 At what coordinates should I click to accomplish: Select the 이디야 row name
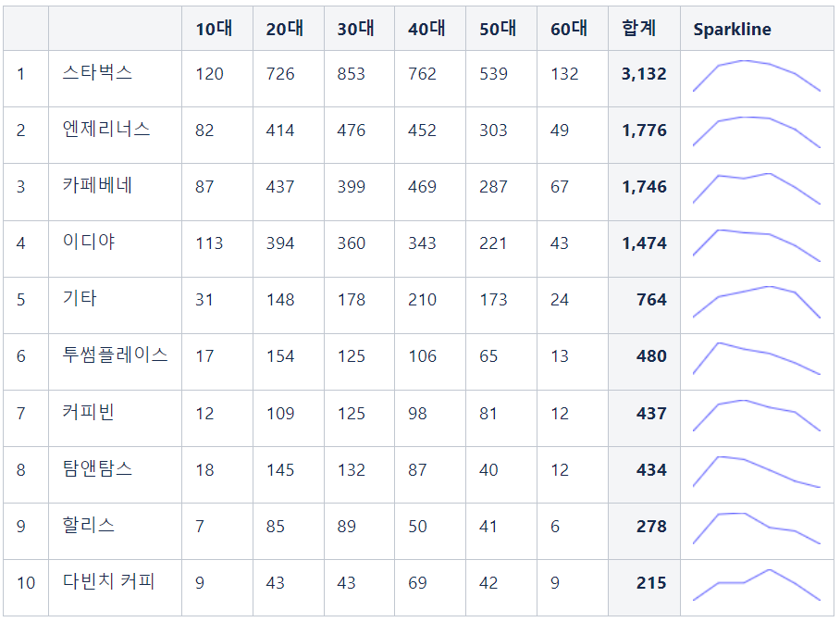point(89,242)
